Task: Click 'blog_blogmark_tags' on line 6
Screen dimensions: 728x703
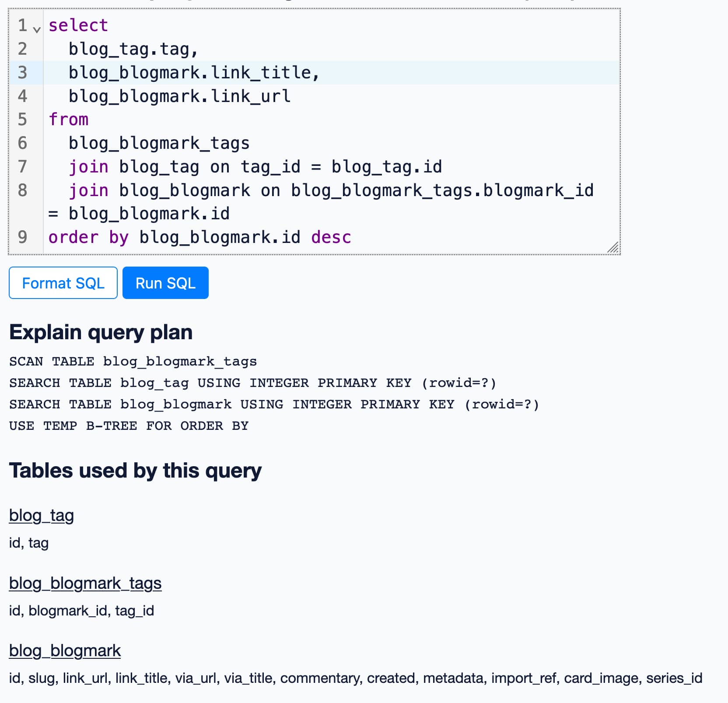Action: (159, 143)
